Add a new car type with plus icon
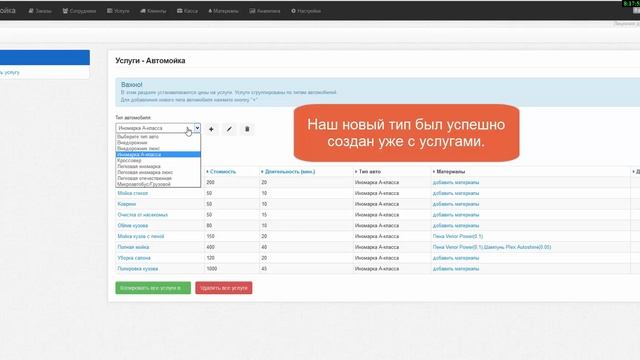The width and height of the screenshot is (640, 360). point(211,129)
